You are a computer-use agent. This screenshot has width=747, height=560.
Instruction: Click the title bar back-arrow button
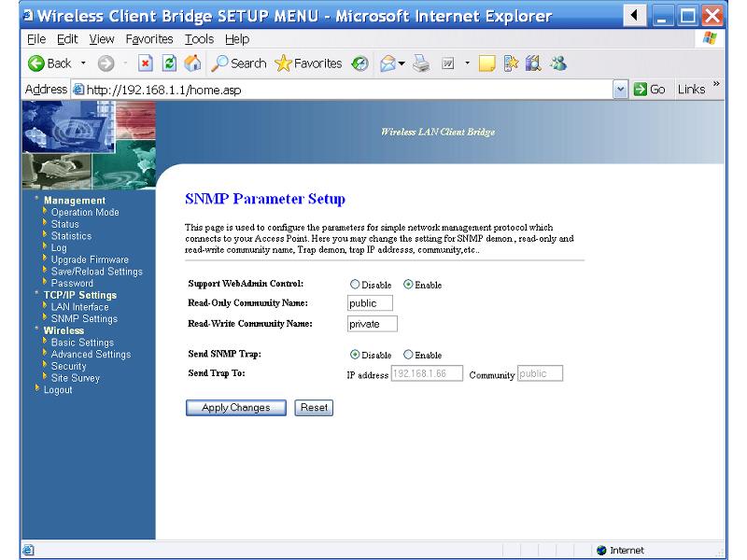635,16
